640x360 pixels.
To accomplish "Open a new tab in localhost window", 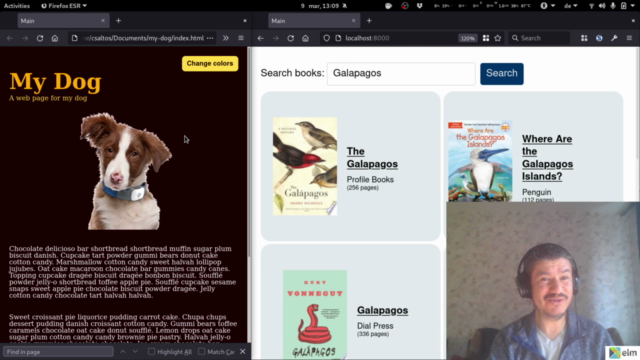I will [x=369, y=20].
